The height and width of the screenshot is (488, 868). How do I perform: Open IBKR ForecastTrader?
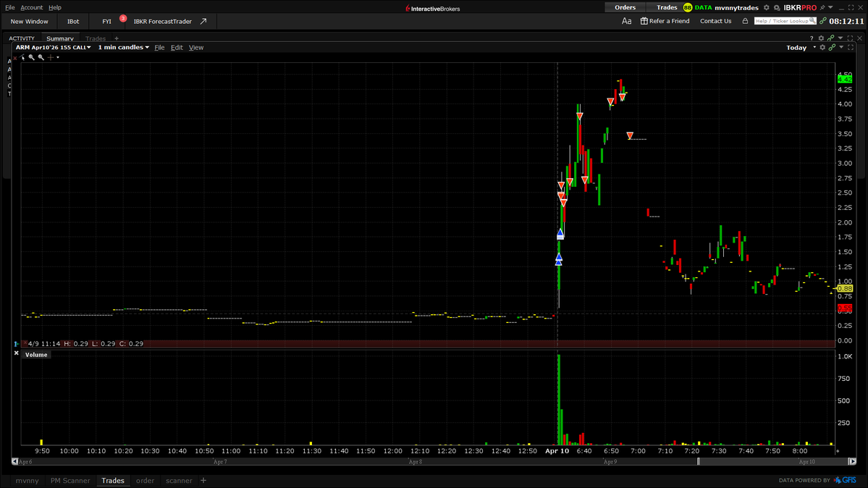(162, 22)
